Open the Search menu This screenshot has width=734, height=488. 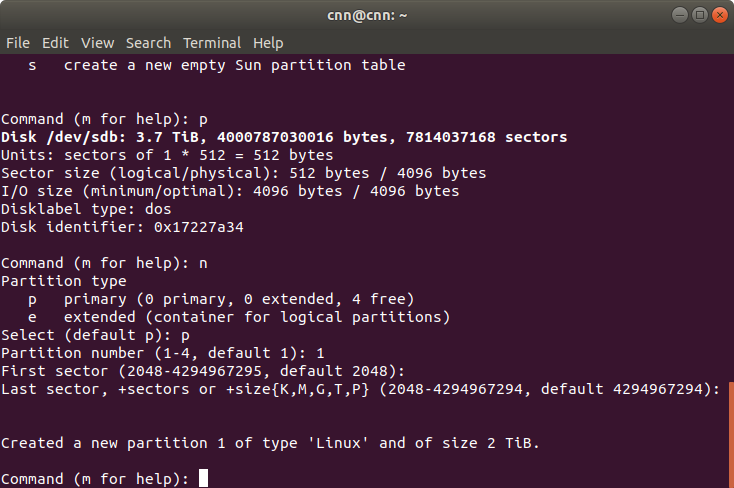pyautogui.click(x=148, y=43)
